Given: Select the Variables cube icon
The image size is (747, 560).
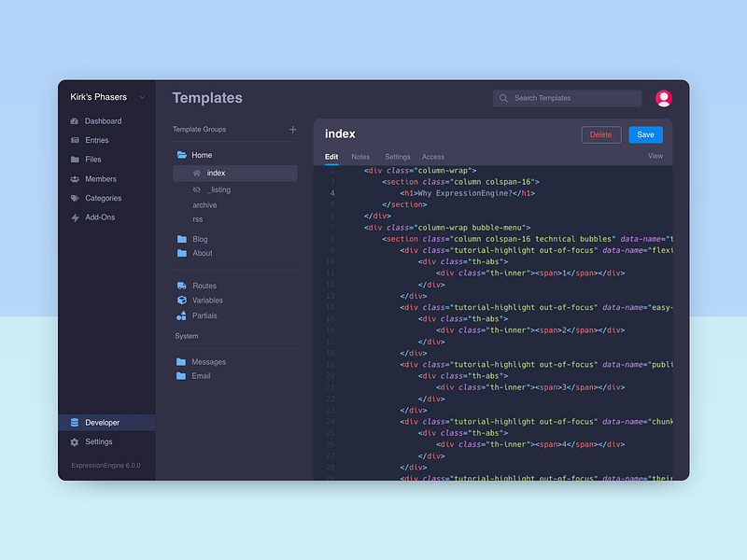Looking at the screenshot, I should pos(181,301).
